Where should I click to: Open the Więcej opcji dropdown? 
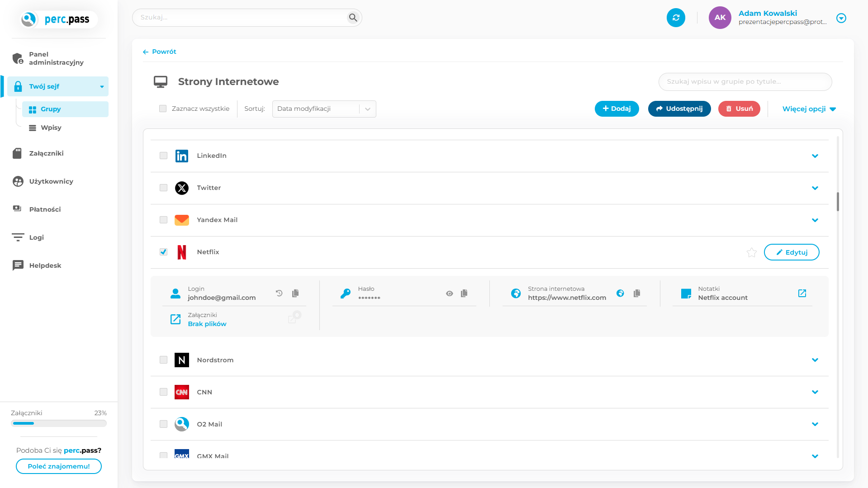click(809, 109)
